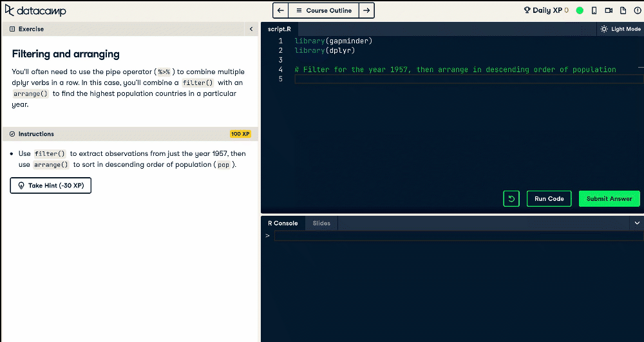Click the Instructions checkmark icon
This screenshot has height=342, width=644.
(x=12, y=134)
